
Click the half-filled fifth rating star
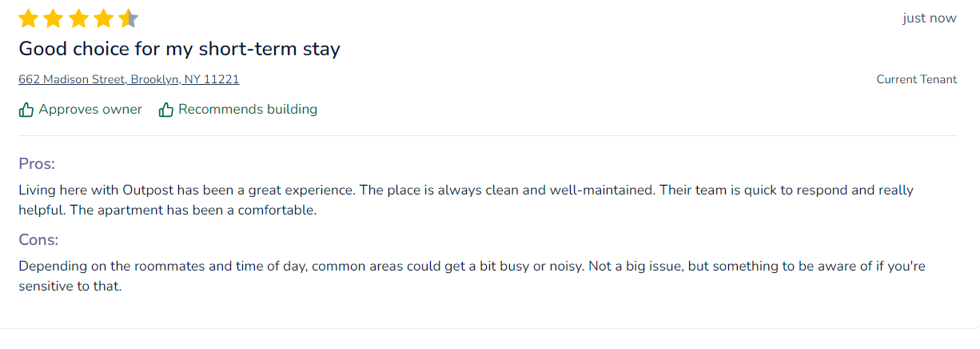point(129,18)
